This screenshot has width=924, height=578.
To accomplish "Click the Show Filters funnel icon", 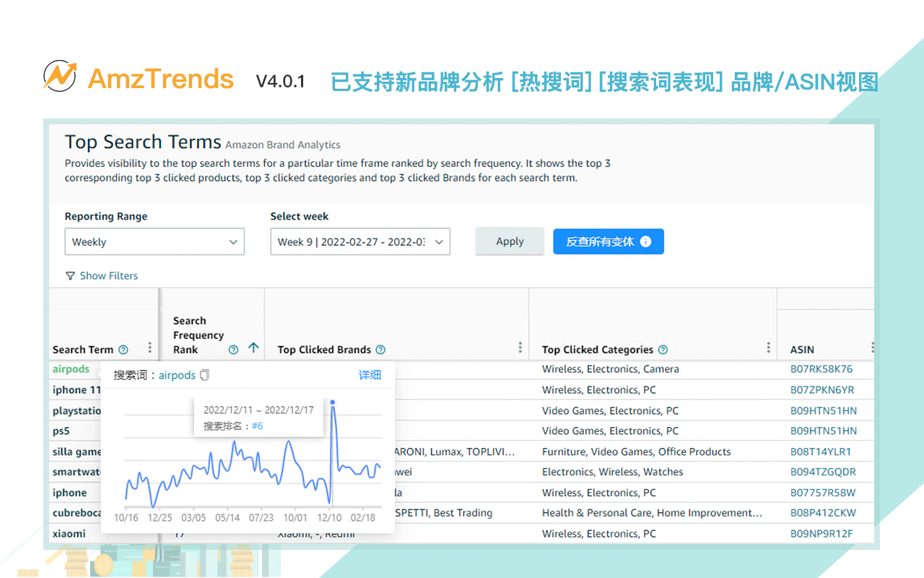I will coord(70,276).
